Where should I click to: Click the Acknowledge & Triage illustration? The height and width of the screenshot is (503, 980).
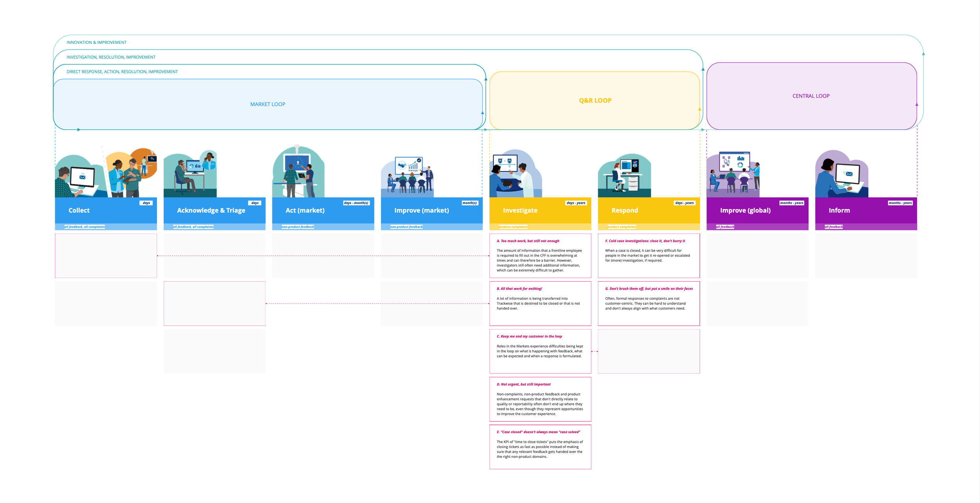coord(190,175)
